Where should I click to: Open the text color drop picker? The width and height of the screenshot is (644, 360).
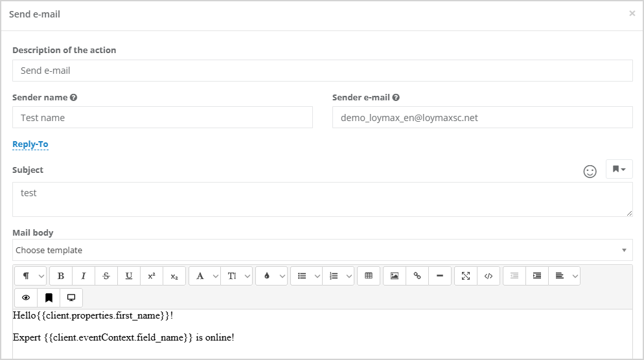pyautogui.click(x=271, y=276)
